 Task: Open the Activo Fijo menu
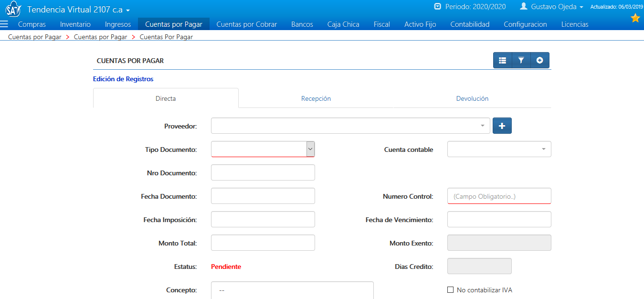[420, 24]
